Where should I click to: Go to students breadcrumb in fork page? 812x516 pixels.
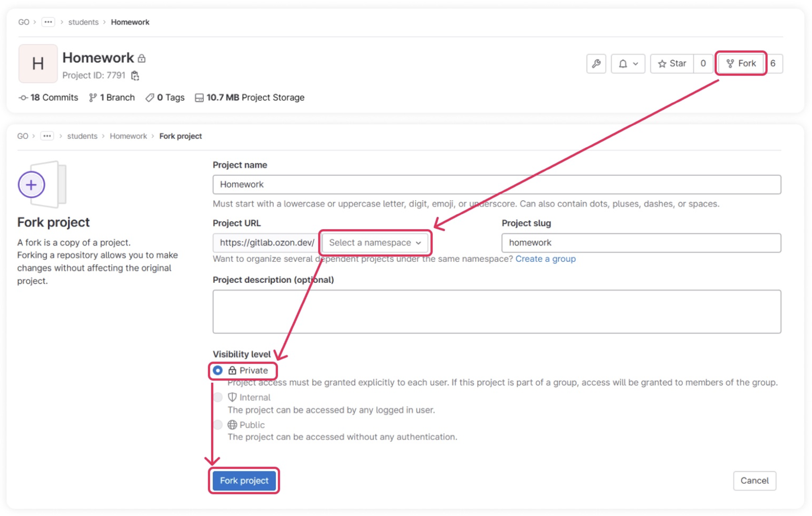click(x=82, y=136)
